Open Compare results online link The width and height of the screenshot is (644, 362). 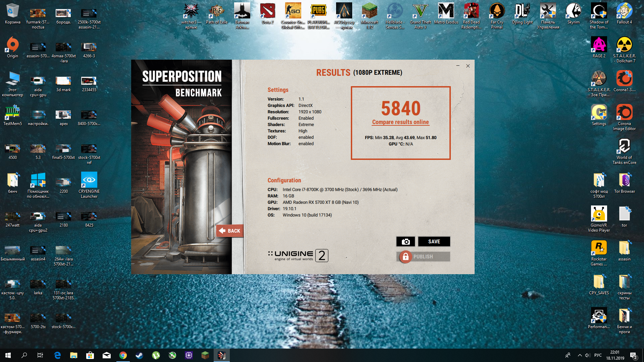pyautogui.click(x=400, y=122)
